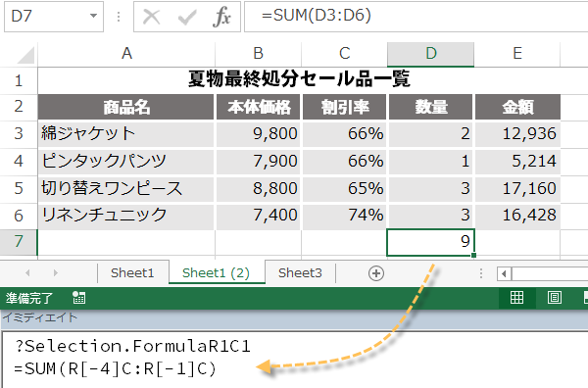
Task: Click the Name Box showing D7
Action: coord(54,16)
